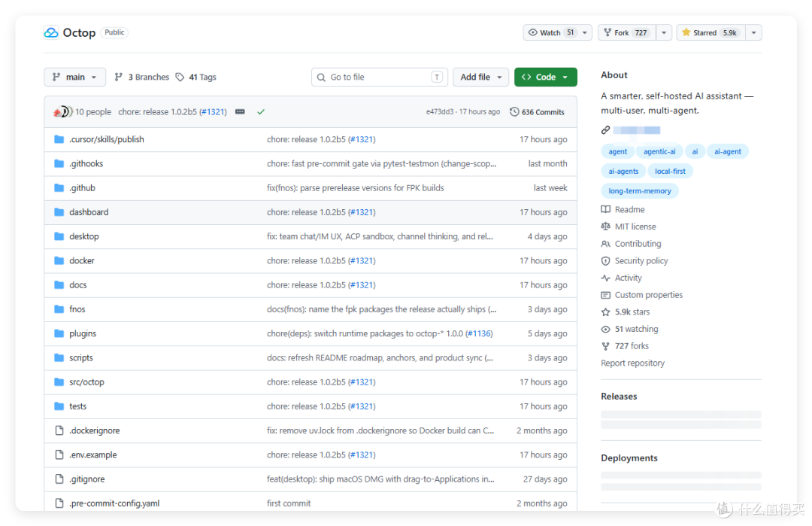Click the folder icon beside dashboard
The height and width of the screenshot is (526, 812).
coord(59,212)
